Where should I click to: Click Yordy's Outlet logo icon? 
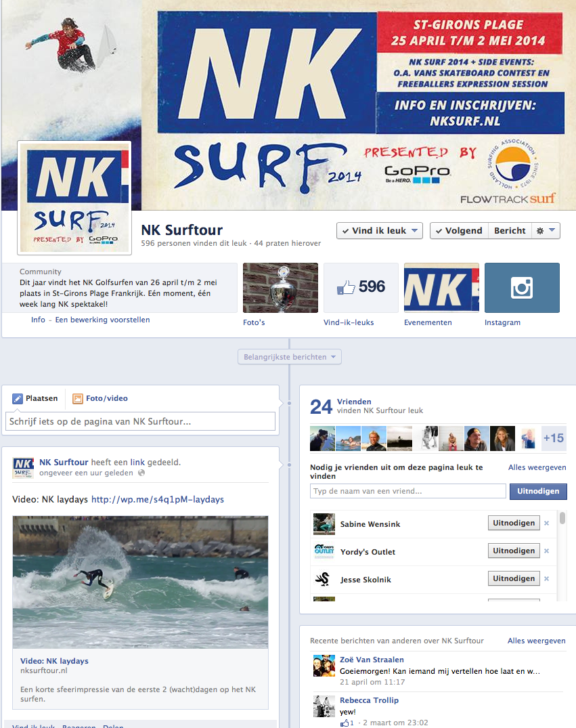point(324,551)
